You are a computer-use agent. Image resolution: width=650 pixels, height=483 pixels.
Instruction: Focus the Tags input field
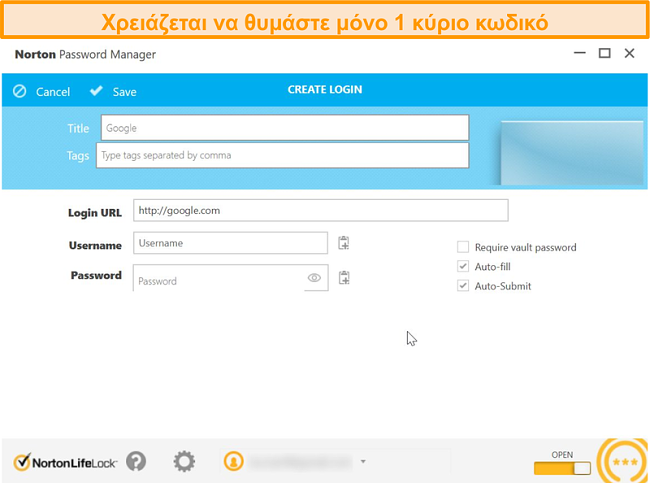coord(282,155)
